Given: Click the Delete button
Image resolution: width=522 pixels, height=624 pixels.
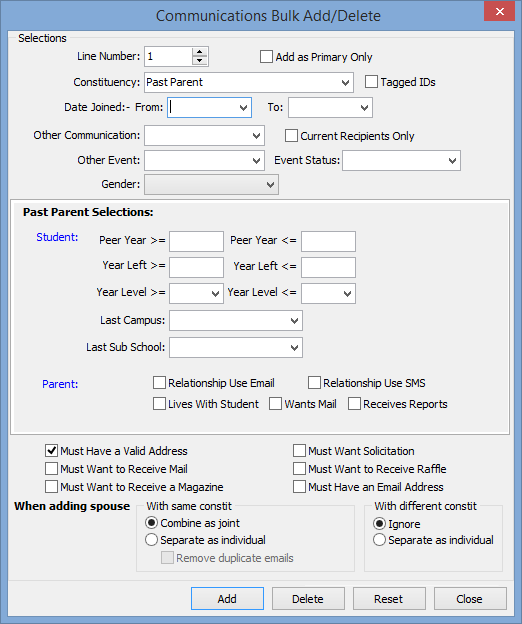Looking at the screenshot, I should pyautogui.click(x=308, y=599).
